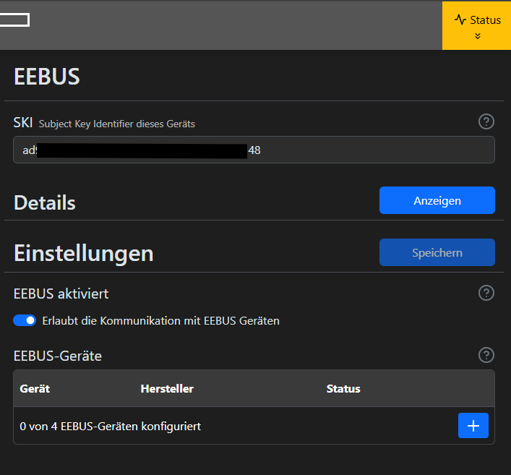Click the Gerät column header
Image resolution: width=511 pixels, height=475 pixels.
click(35, 389)
